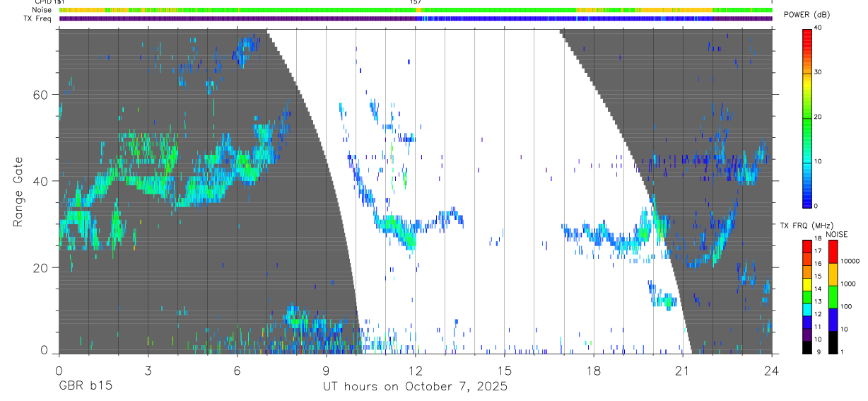This screenshot has height=401, width=868.
Task: Pick the cyan 12-13 MHz TX frequency swatch
Action: pyautogui.click(x=807, y=309)
